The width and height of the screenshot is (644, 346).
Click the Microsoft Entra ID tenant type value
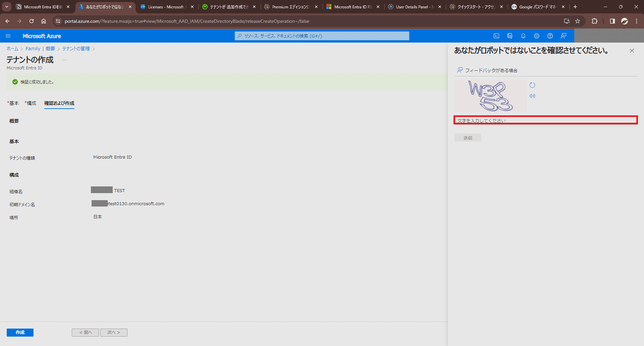coord(112,157)
